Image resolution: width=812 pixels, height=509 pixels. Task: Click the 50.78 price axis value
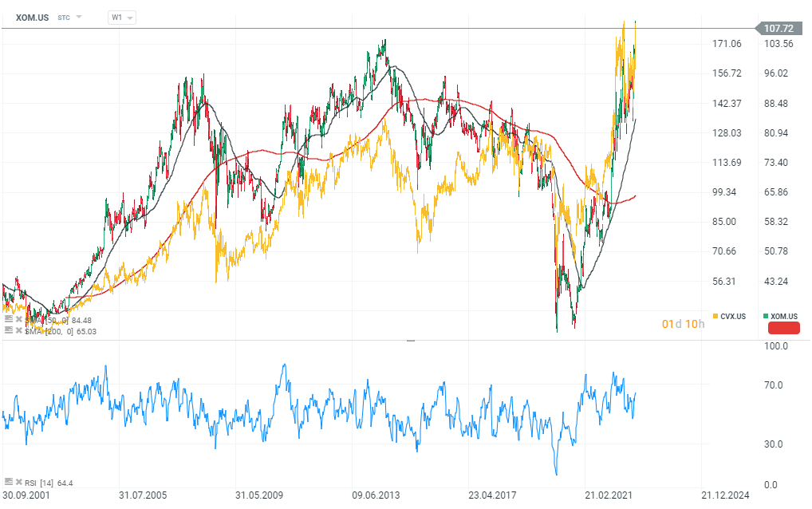[x=776, y=251]
